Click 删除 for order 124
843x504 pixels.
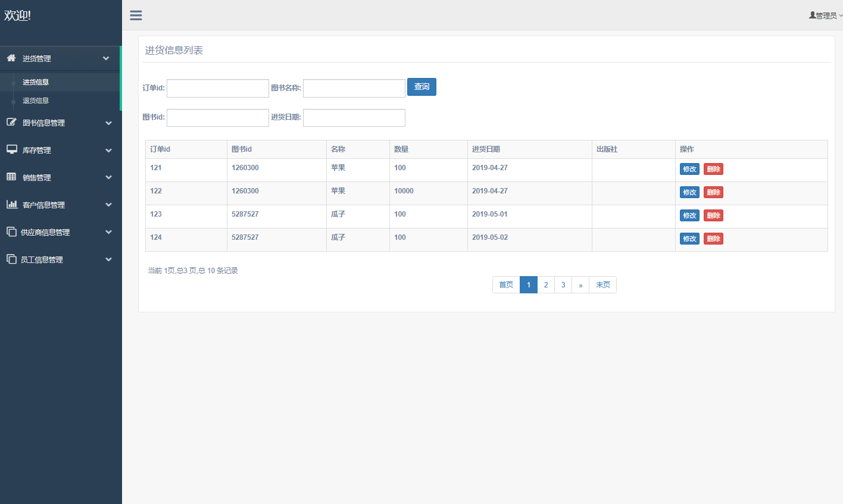point(713,239)
